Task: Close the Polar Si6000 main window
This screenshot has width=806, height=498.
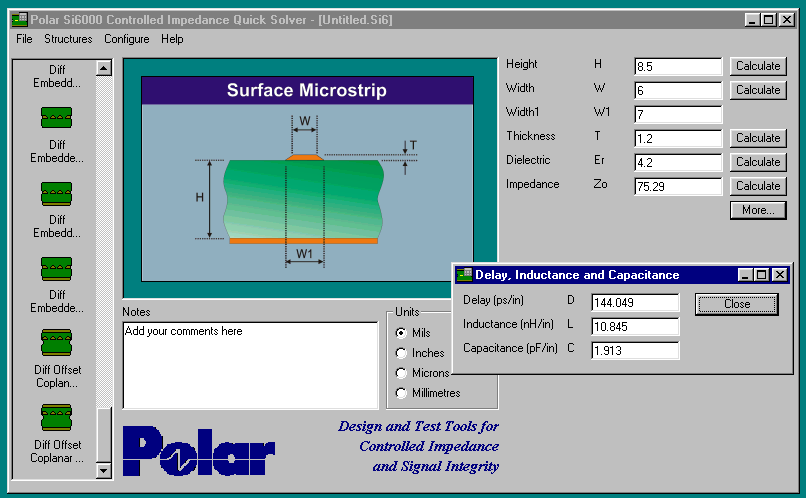Action: tap(787, 20)
